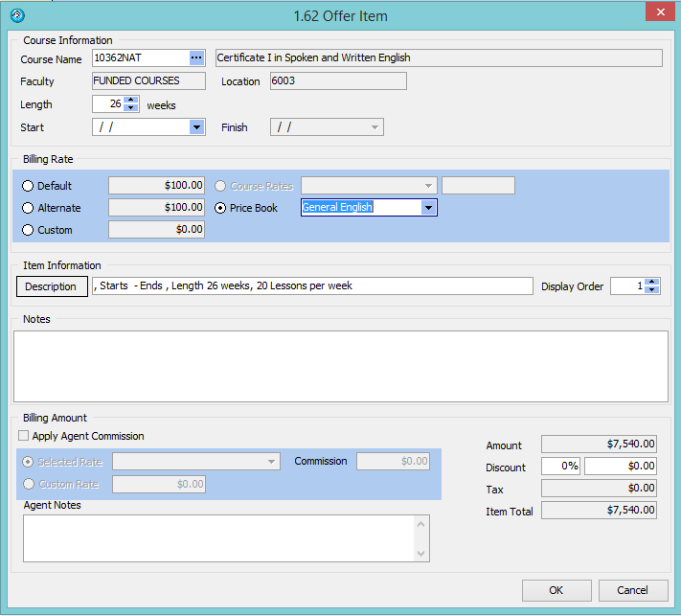Cancel the Offer Item dialog
The image size is (681, 616).
[632, 590]
